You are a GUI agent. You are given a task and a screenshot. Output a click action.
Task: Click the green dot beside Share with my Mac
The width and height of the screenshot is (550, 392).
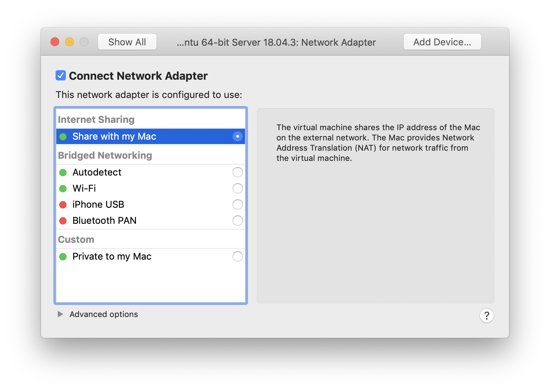[63, 137]
